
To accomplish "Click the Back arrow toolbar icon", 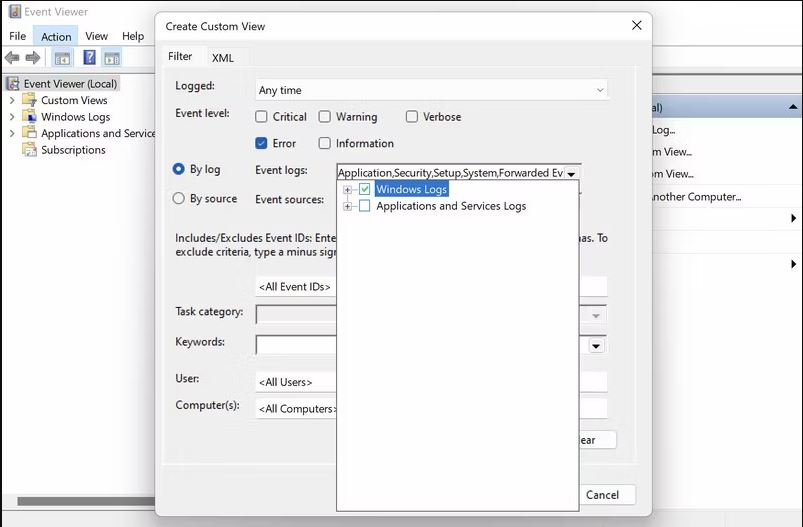I will click(x=12, y=58).
